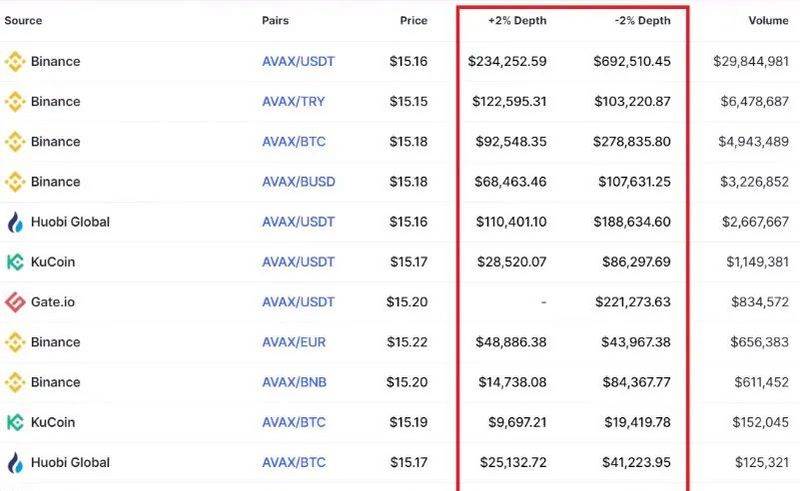Open the Binance AVAX/USDT pair link
This screenshot has height=491, width=800.
point(298,62)
